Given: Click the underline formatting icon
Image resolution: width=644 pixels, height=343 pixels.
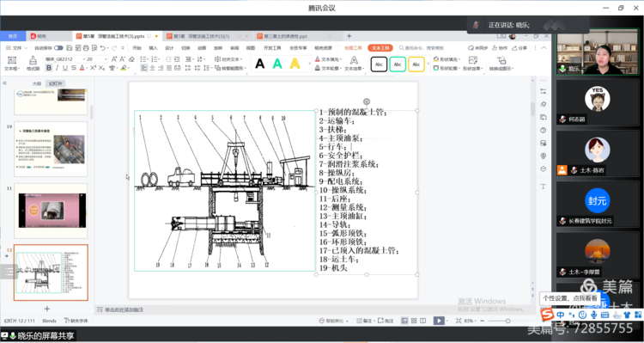Looking at the screenshot, I should [65, 68].
